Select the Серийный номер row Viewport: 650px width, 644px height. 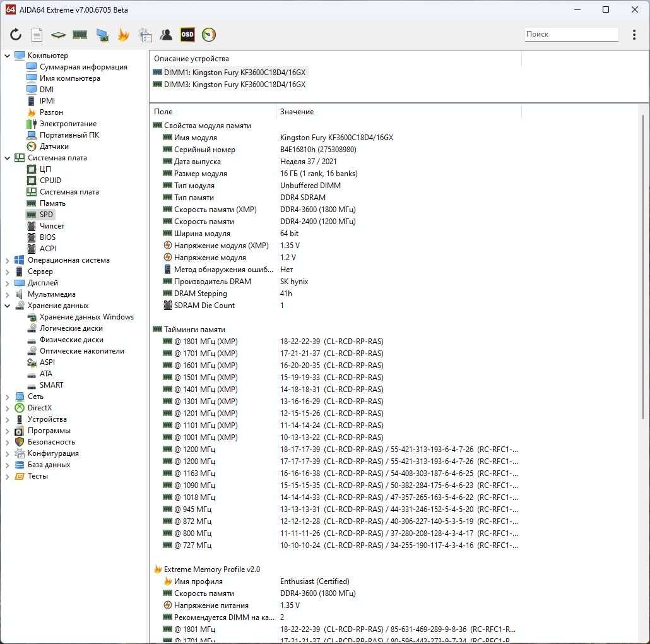click(336, 150)
